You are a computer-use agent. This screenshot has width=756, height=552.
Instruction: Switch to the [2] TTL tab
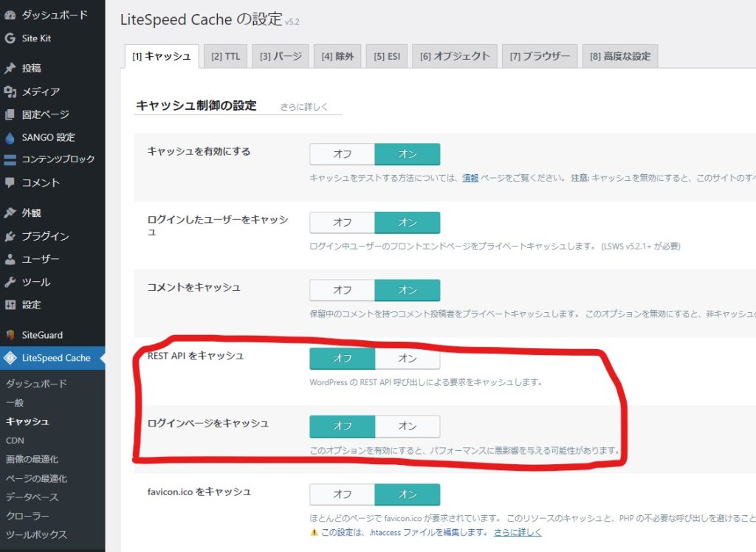click(x=225, y=56)
